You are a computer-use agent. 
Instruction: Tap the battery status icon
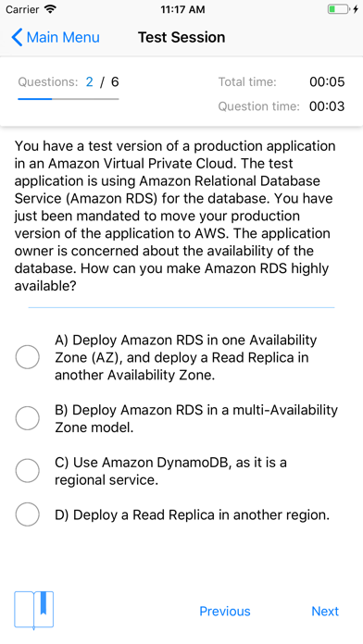(x=343, y=9)
